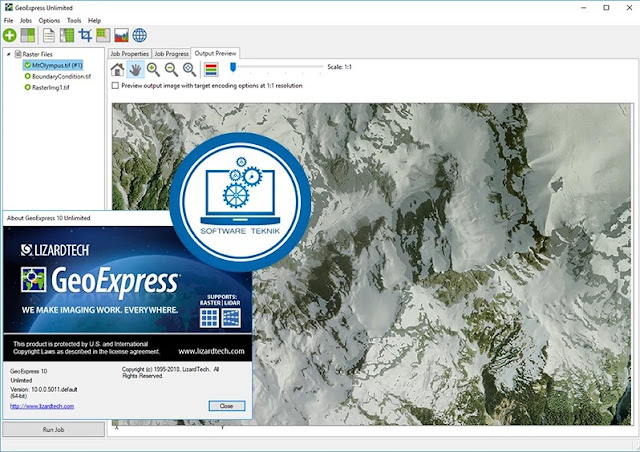The height and width of the screenshot is (452, 640).
Task: Click the Zoom In magnifier icon
Action: pyautogui.click(x=153, y=70)
